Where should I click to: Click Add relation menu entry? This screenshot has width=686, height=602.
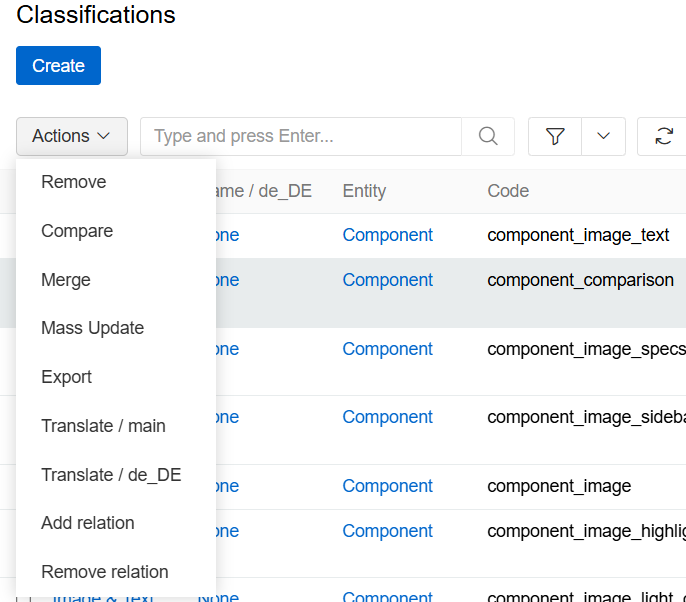click(88, 523)
